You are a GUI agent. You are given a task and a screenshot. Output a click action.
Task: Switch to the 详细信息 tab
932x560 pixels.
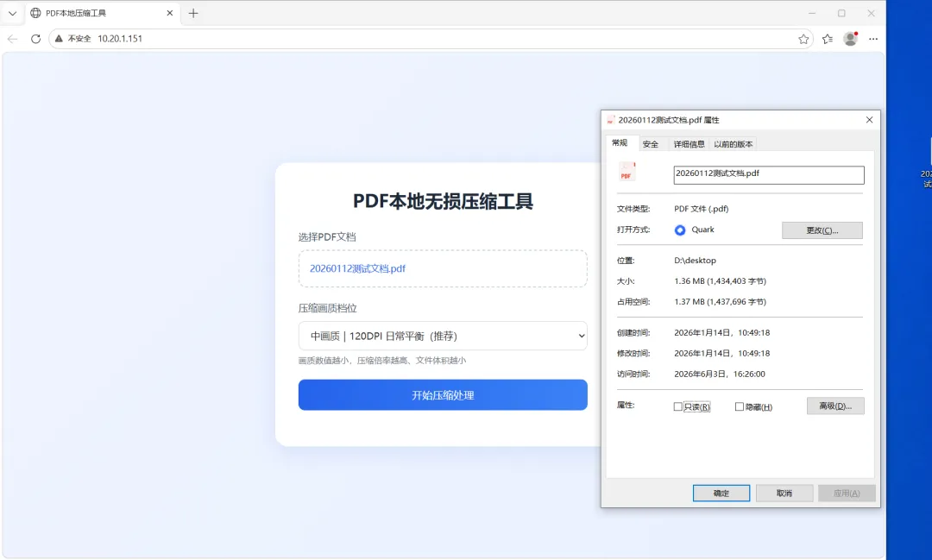(689, 144)
